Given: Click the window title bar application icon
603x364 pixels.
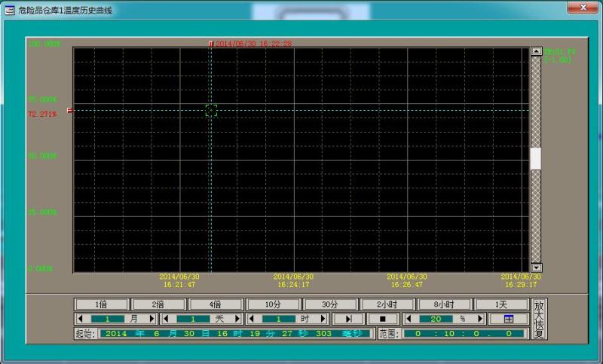Looking at the screenshot, I should click(x=9, y=10).
